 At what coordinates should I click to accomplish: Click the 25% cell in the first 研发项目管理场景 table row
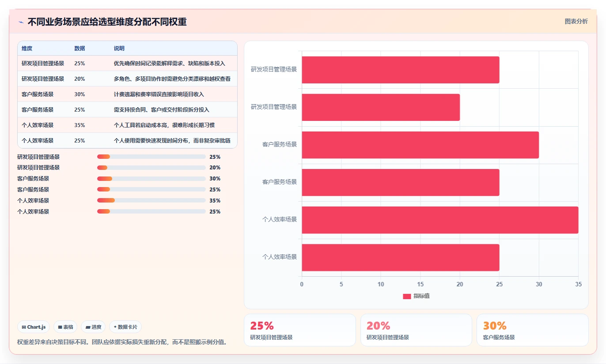(x=80, y=64)
